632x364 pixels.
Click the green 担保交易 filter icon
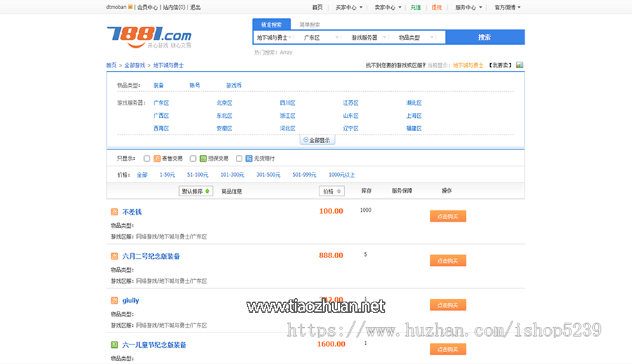point(203,159)
